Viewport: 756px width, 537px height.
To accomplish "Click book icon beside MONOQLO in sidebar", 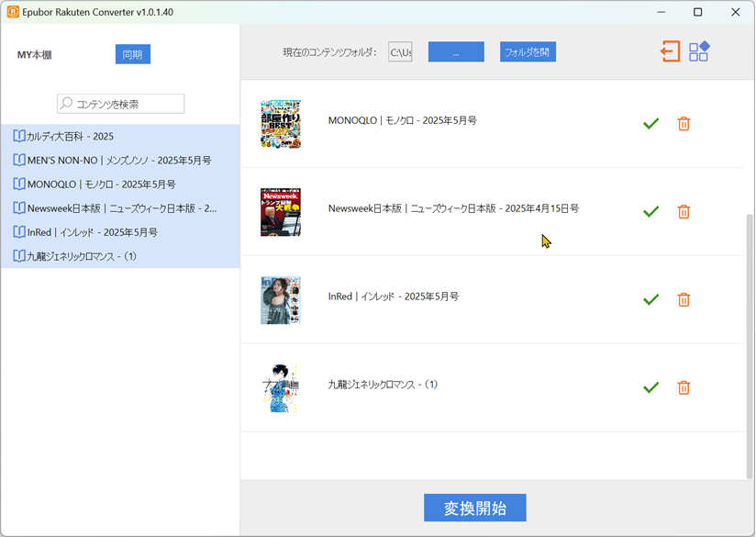I will (x=18, y=184).
